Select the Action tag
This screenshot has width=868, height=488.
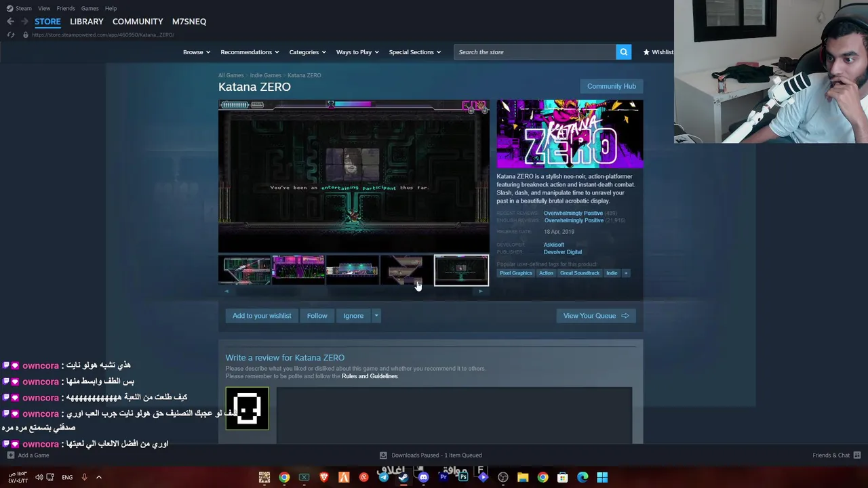click(546, 273)
